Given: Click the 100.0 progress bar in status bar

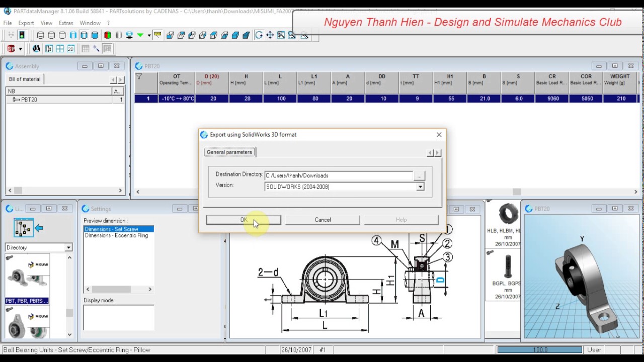Looking at the screenshot, I should (x=540, y=349).
